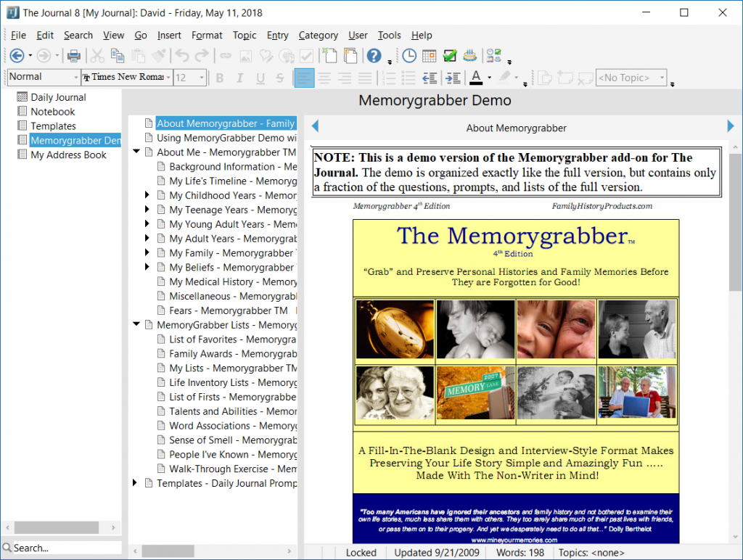Expand the My Childhood Years entry
The image size is (743, 560).
(147, 195)
